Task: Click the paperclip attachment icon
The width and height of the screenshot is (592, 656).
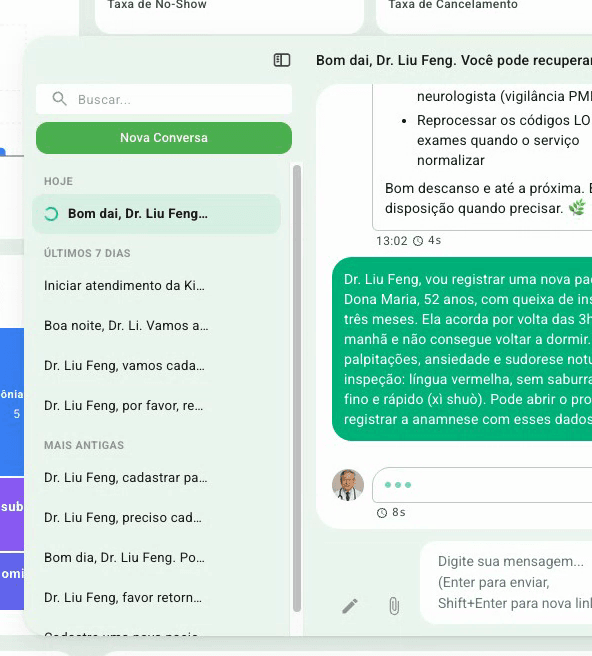Action: point(394,606)
